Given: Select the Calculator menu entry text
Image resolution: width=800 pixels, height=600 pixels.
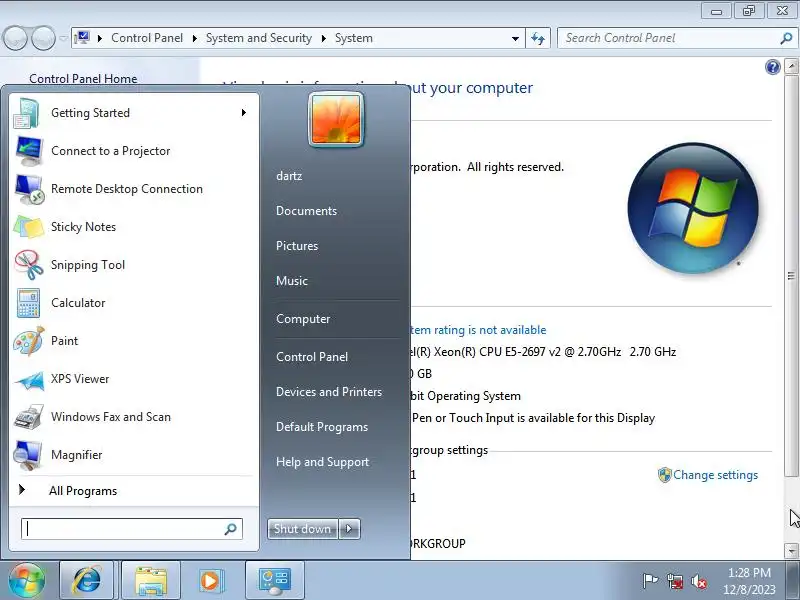Looking at the screenshot, I should click(78, 303).
